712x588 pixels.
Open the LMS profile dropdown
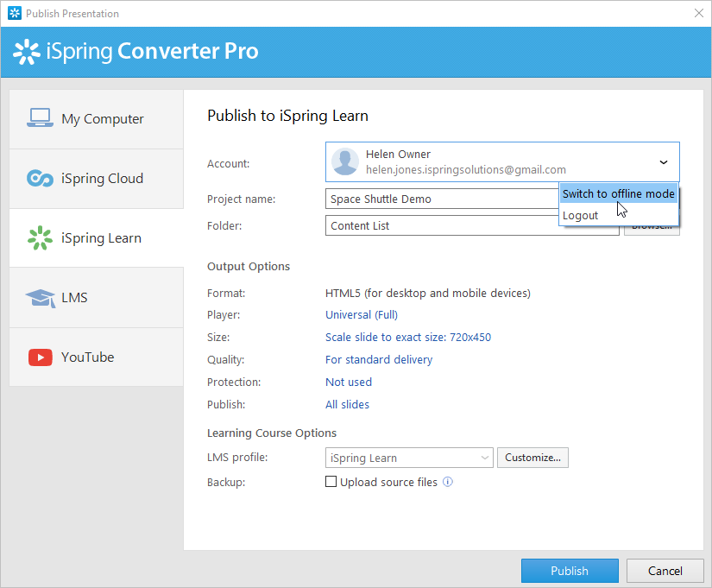pos(409,458)
